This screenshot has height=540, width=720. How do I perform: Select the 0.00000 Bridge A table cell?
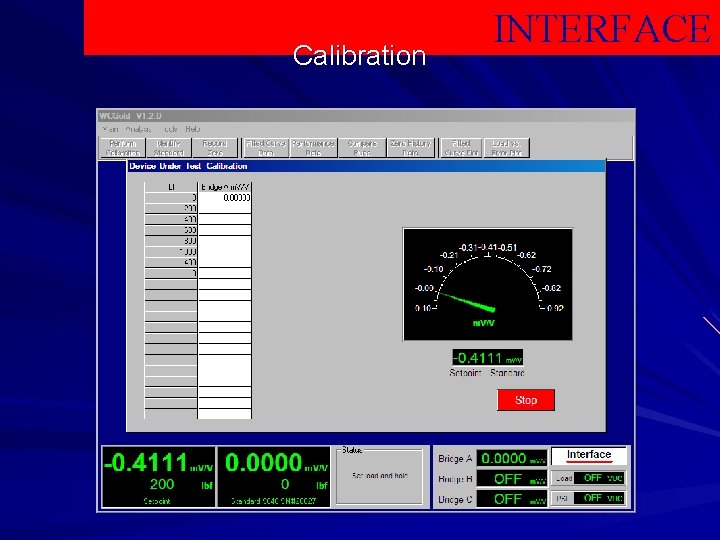click(x=225, y=197)
